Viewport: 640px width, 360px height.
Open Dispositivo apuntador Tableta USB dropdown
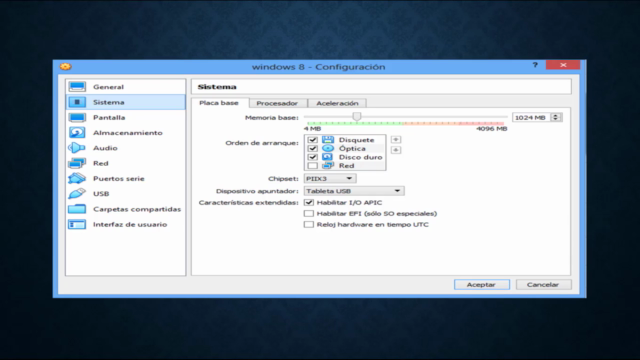click(x=354, y=191)
